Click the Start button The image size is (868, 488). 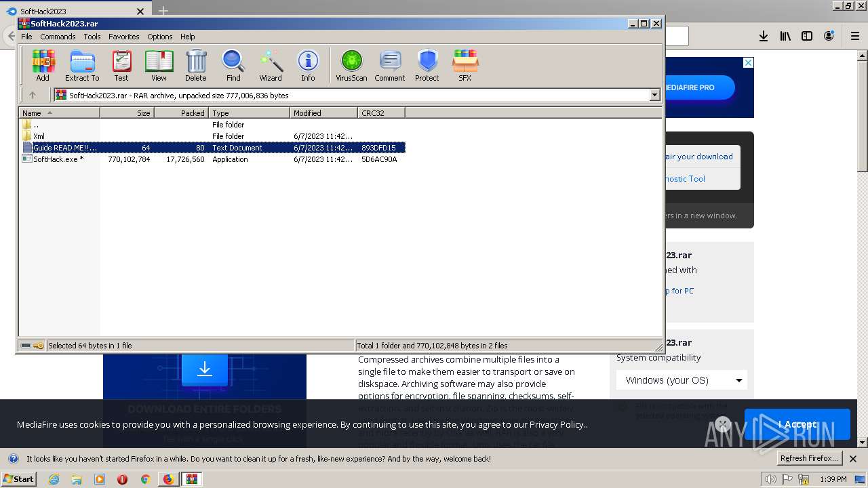pyautogui.click(x=19, y=479)
